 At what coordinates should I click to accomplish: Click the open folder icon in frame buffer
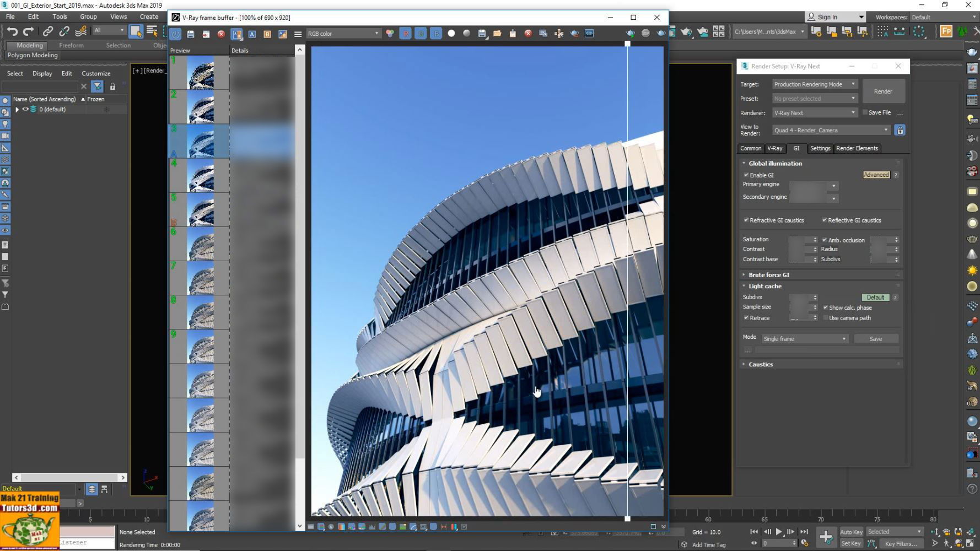click(x=497, y=34)
